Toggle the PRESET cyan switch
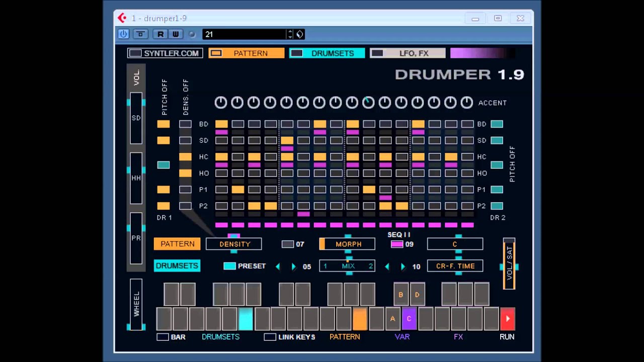Viewport: 644px width, 362px height. click(x=229, y=266)
